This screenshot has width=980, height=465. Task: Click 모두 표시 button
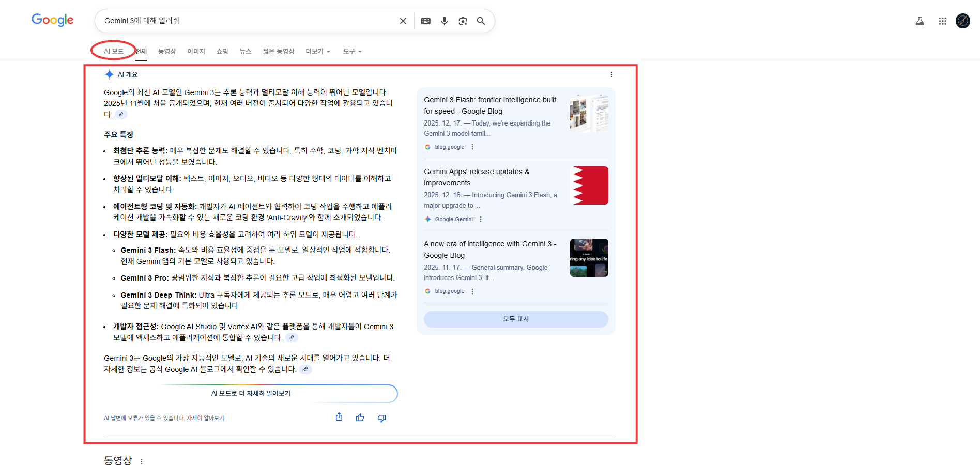pyautogui.click(x=516, y=319)
